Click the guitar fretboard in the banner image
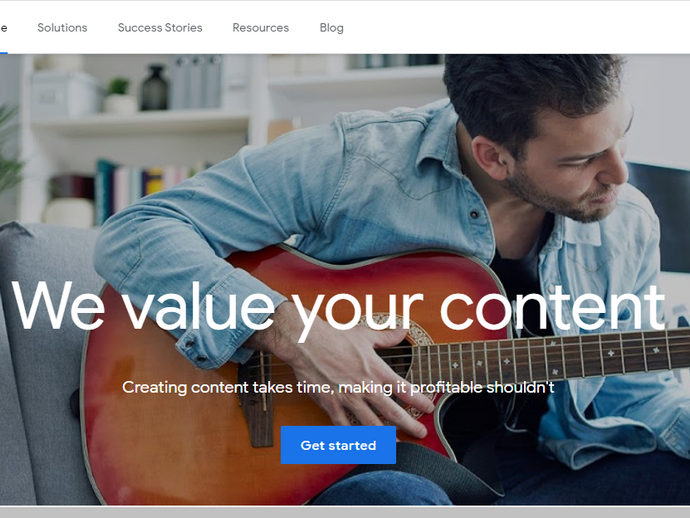Image resolution: width=690 pixels, height=518 pixels. point(550,356)
